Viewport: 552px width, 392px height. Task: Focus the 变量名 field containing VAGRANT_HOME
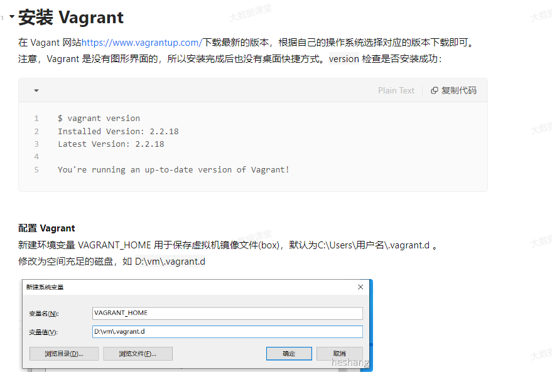(227, 313)
